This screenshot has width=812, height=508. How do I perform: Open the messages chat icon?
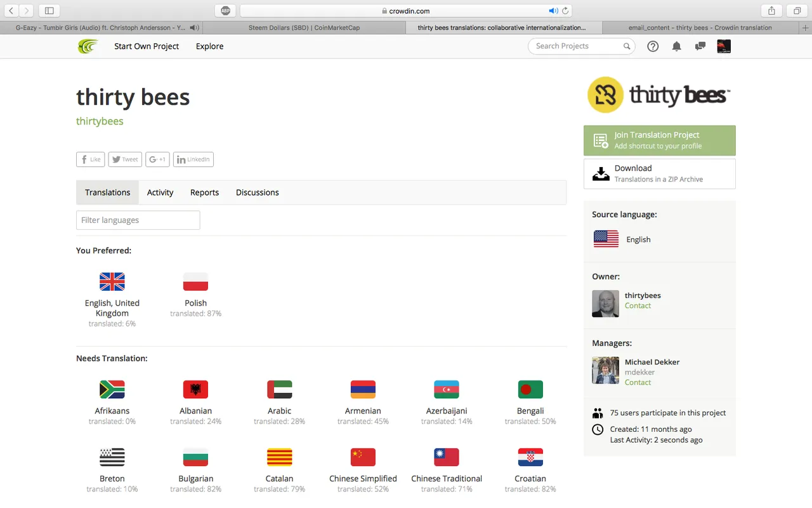pos(700,46)
